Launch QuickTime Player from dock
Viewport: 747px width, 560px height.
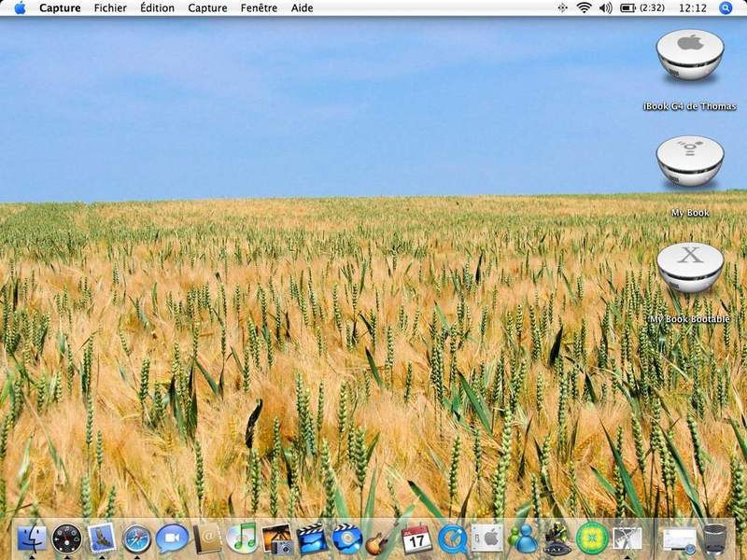click(452, 539)
